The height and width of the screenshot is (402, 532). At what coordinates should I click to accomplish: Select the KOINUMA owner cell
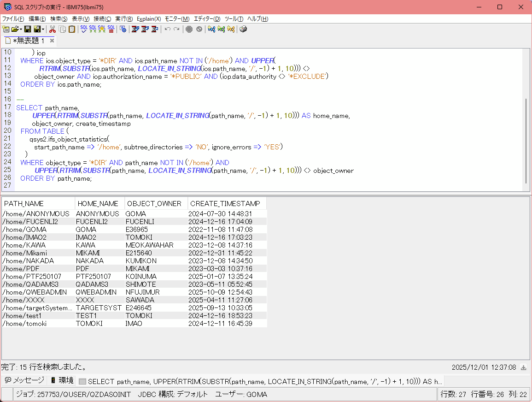click(156, 277)
